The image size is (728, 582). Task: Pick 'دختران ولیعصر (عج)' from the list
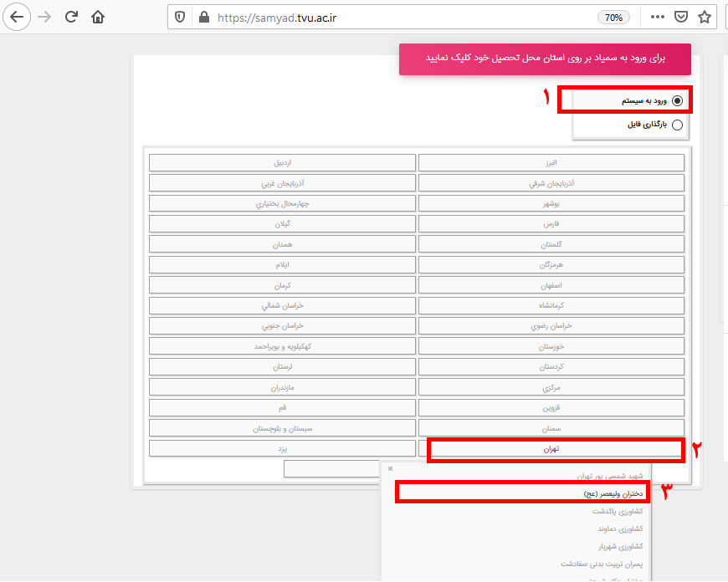(613, 494)
